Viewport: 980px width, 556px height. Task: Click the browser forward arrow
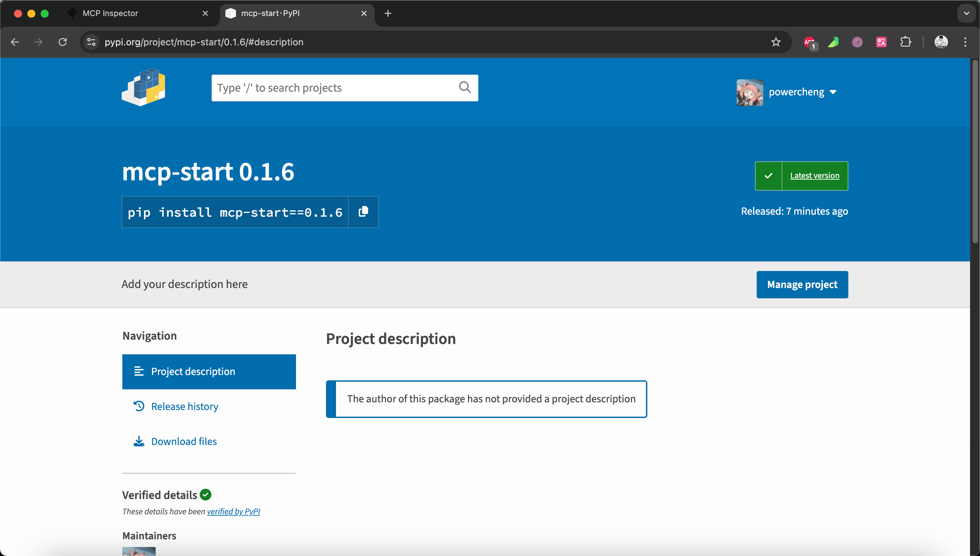39,42
